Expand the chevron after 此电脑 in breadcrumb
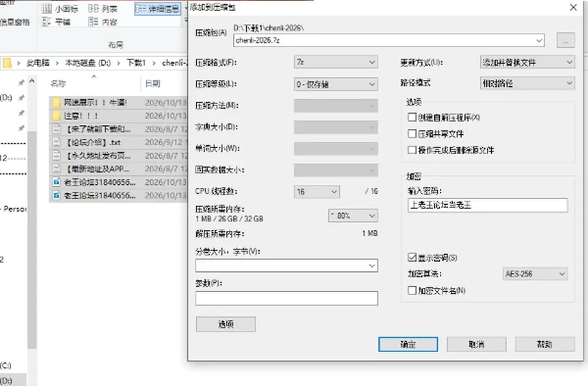 (x=57, y=63)
